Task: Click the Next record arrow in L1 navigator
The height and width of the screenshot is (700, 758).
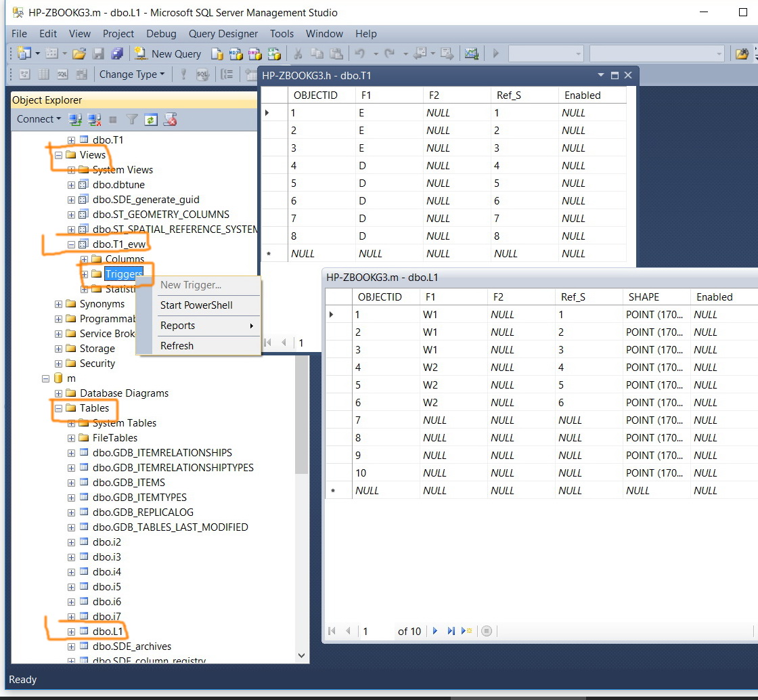Action: pos(435,631)
